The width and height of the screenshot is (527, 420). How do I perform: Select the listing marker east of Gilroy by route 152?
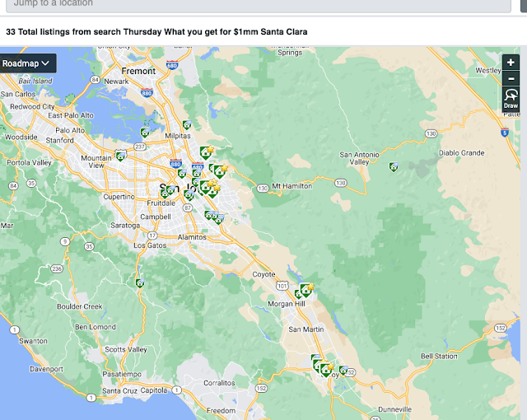click(343, 371)
